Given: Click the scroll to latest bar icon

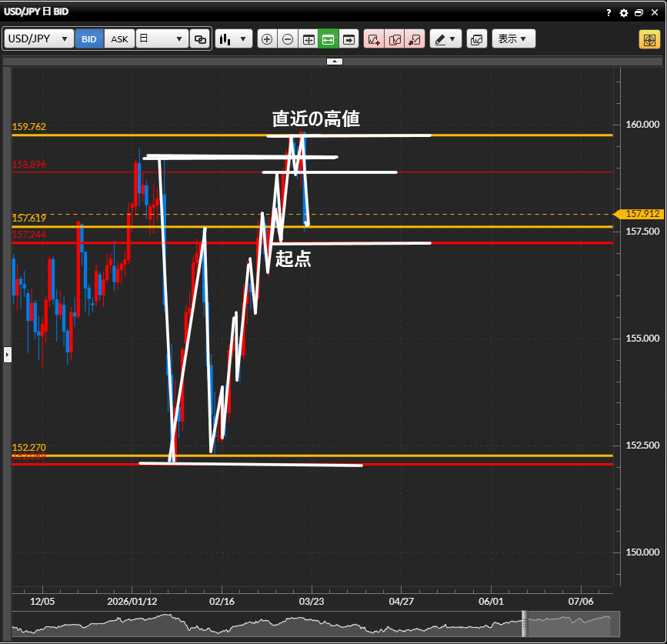Looking at the screenshot, I should (349, 39).
